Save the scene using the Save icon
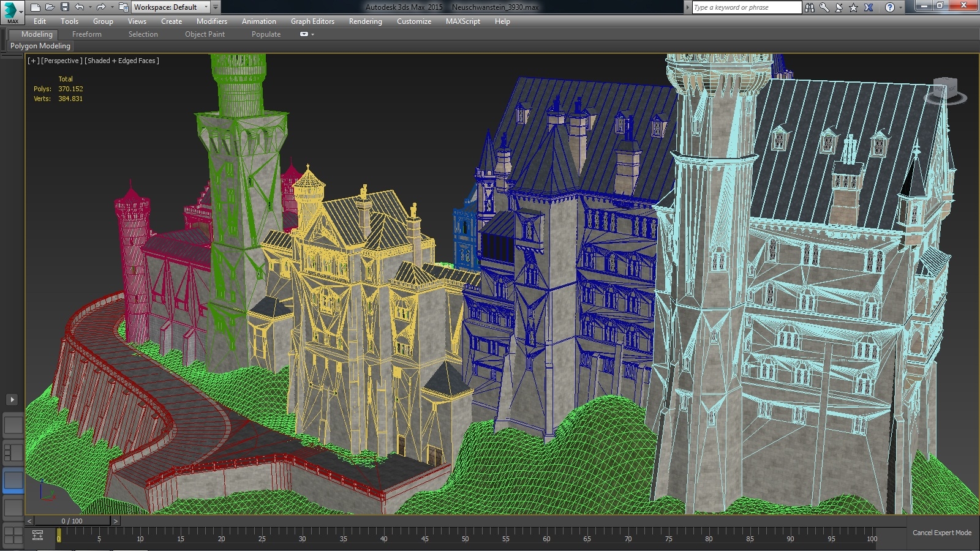 point(64,7)
